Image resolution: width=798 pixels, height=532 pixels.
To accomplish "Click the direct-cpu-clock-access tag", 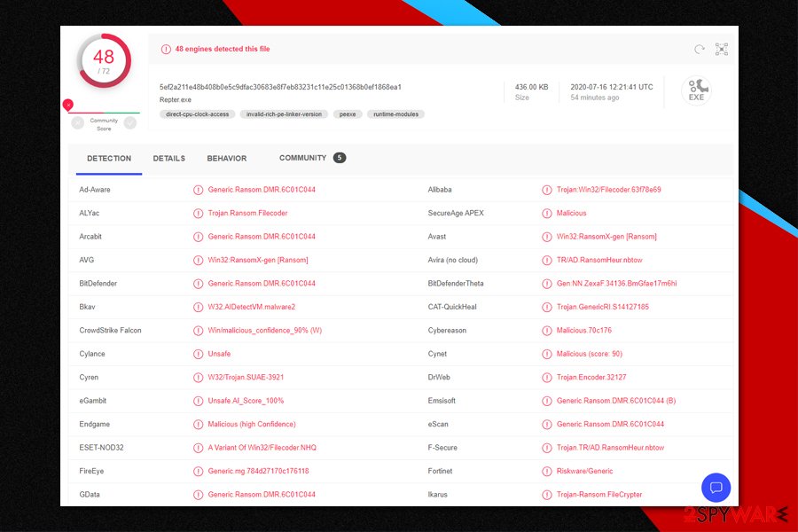I will coord(198,114).
